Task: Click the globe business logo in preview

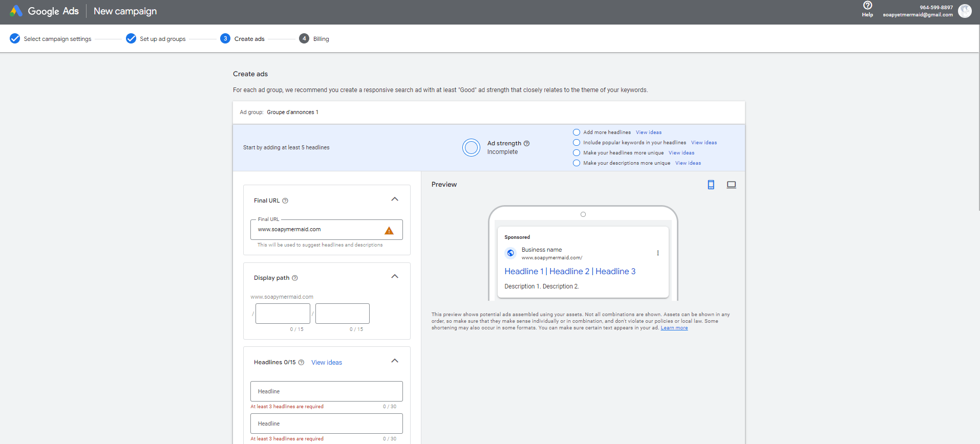Action: click(x=510, y=253)
